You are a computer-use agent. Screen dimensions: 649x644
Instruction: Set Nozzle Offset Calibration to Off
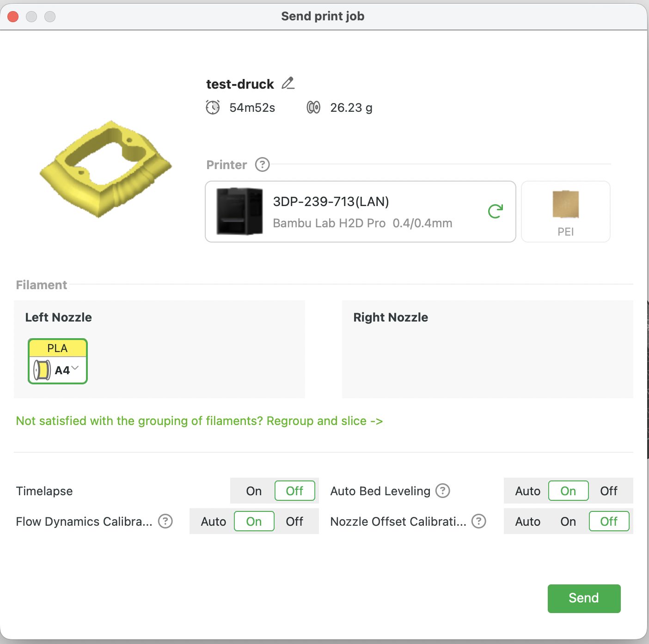(x=609, y=521)
